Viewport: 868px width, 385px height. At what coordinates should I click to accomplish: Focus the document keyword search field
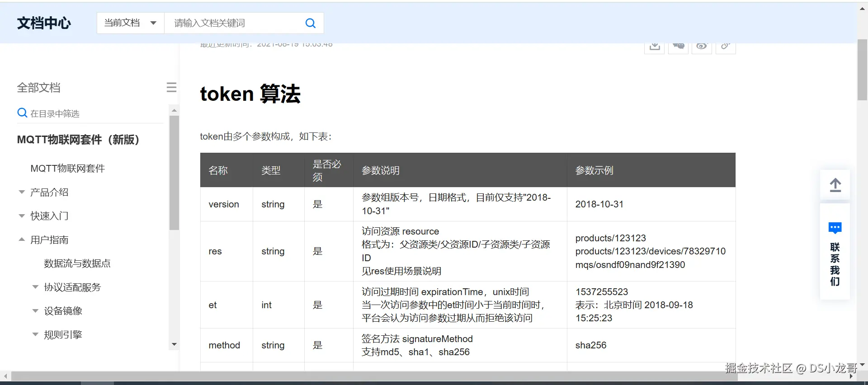point(235,23)
